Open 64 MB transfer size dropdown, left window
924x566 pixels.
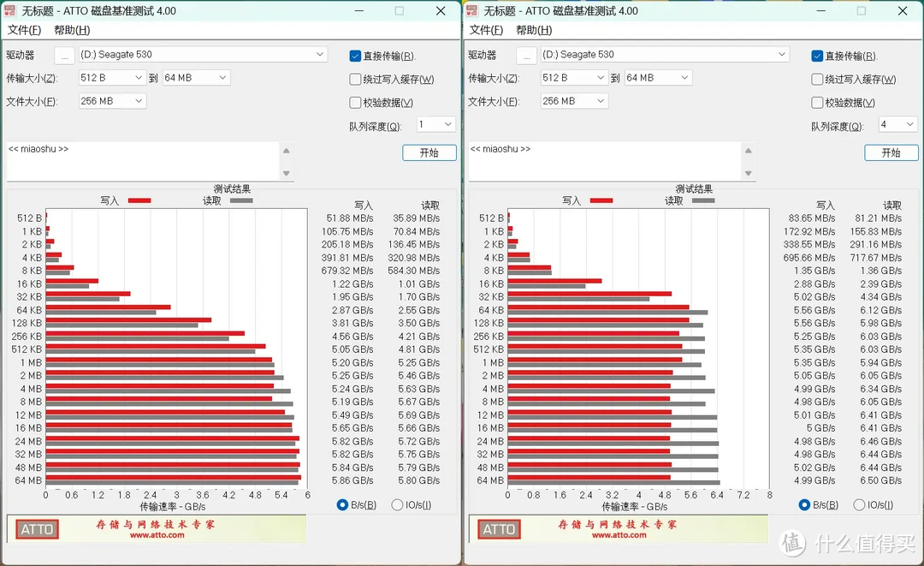[196, 78]
